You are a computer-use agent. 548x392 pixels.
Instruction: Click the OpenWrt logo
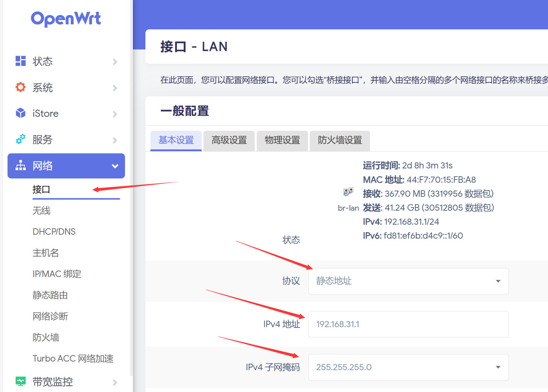tap(66, 19)
